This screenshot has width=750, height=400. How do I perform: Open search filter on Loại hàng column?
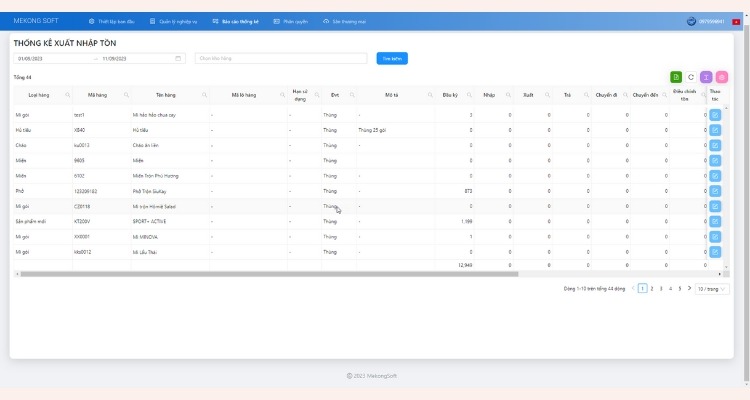point(67,95)
